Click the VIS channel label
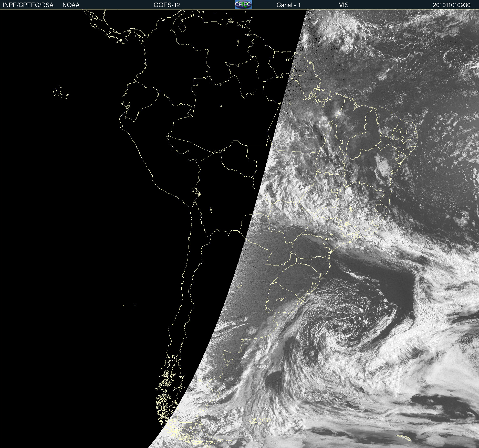This screenshot has height=448, width=479. tap(344, 5)
